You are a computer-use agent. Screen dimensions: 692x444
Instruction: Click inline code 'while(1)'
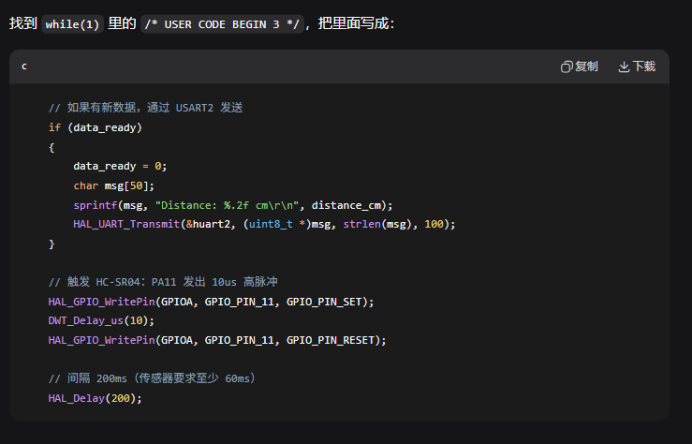tap(72, 24)
